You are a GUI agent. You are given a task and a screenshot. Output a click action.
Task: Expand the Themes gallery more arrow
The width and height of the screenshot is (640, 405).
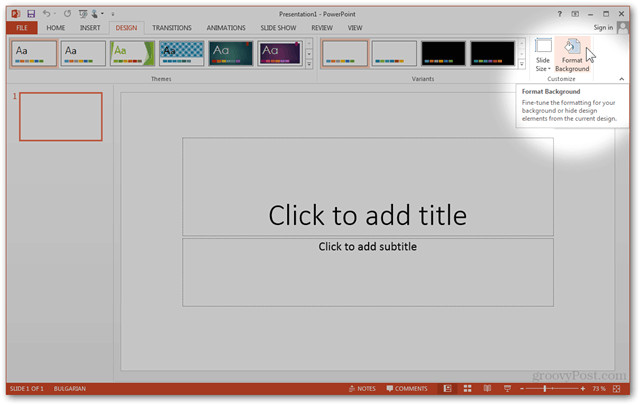(x=309, y=65)
